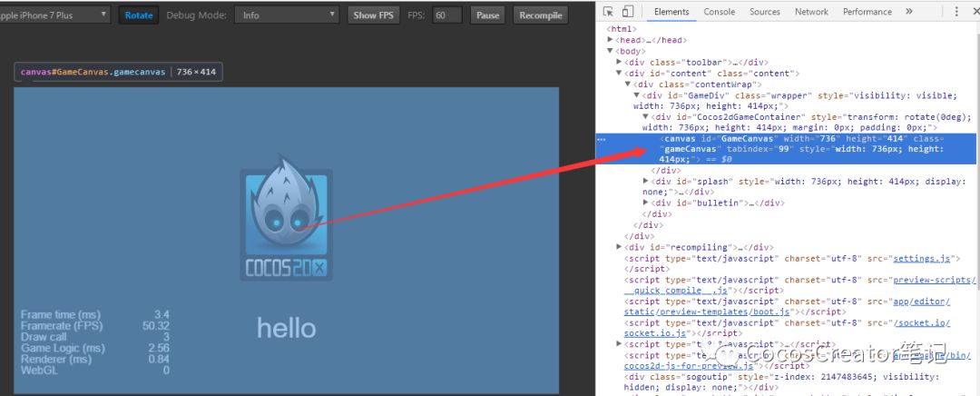Image resolution: width=980 pixels, height=396 pixels.
Task: Expand the splash div node
Action: point(646,181)
